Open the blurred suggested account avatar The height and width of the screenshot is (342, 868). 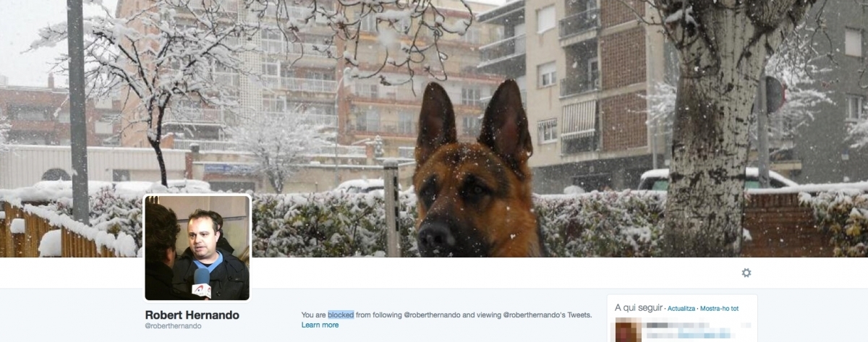[628, 331]
